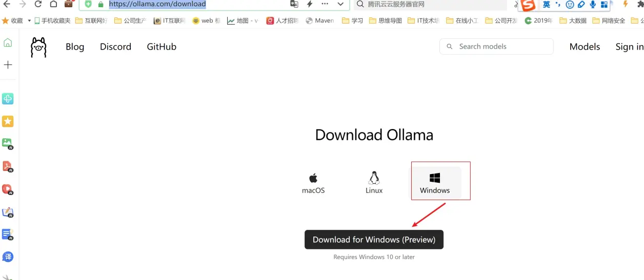The height and width of the screenshot is (280, 644).
Task: Open the sidebar home icon
Action: (8, 43)
